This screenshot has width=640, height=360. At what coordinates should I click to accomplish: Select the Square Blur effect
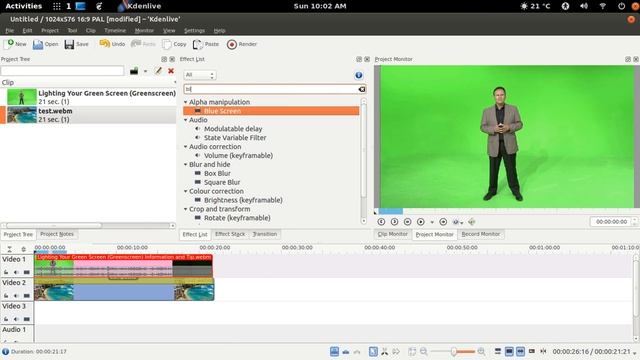[x=222, y=182]
